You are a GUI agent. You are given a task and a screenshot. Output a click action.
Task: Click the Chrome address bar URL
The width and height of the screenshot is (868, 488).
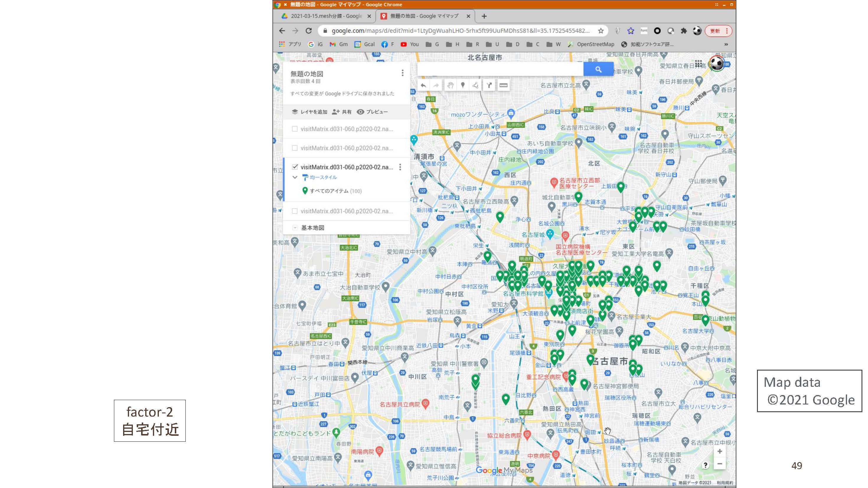tap(460, 31)
